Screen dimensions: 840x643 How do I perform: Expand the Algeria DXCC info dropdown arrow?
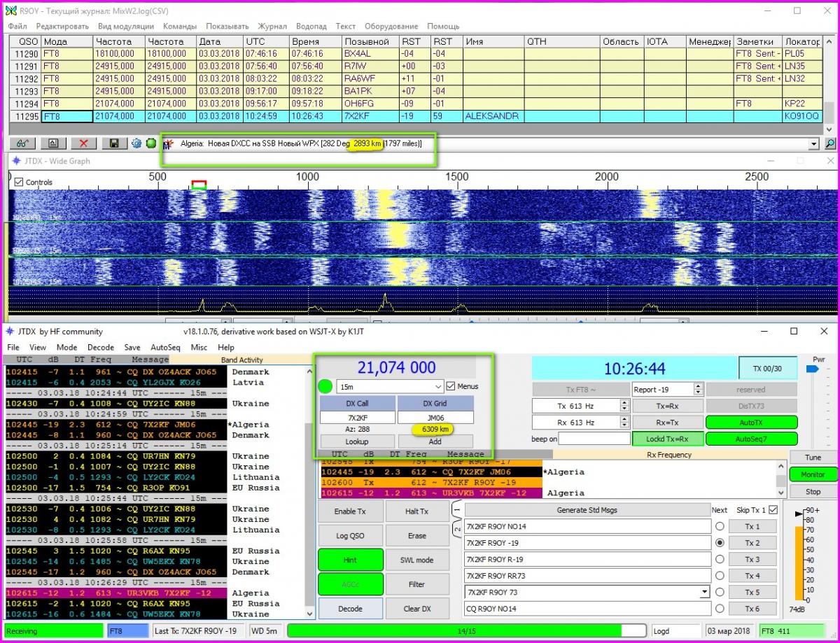click(x=813, y=143)
